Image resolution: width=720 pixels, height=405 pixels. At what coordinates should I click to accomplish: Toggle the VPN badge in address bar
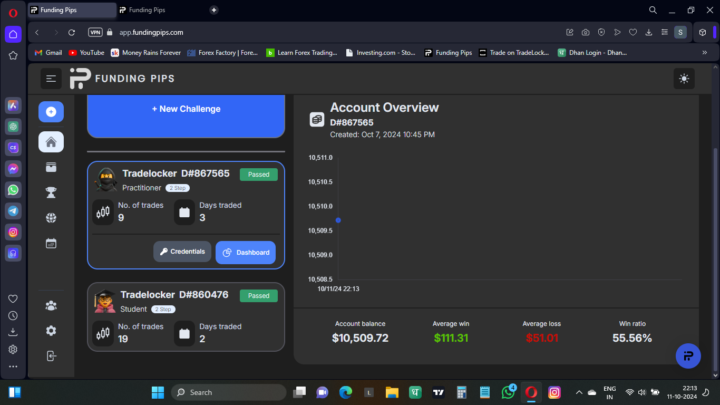[95, 33]
